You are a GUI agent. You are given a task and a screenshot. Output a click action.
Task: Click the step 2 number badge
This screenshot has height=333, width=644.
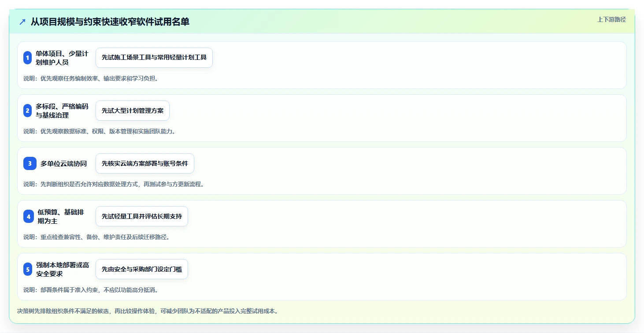(27, 111)
